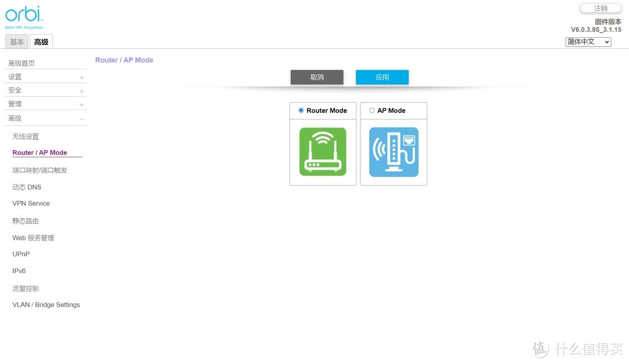Click the 应用 apply button
The height and width of the screenshot is (364, 629).
[x=382, y=77]
